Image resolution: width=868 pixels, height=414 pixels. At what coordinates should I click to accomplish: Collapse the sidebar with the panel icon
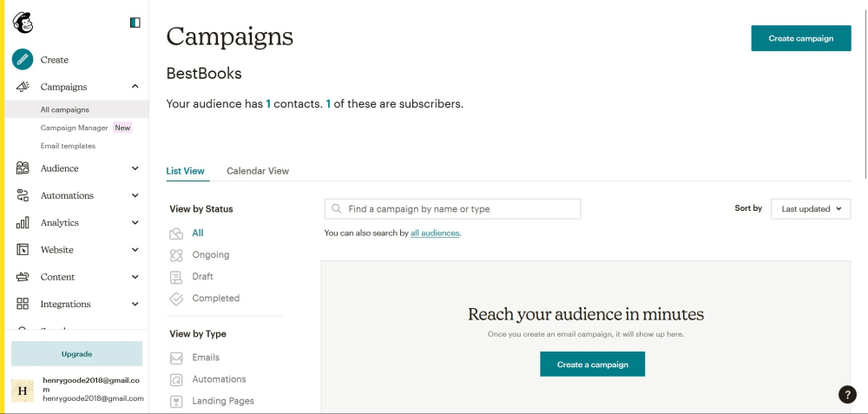(x=135, y=23)
